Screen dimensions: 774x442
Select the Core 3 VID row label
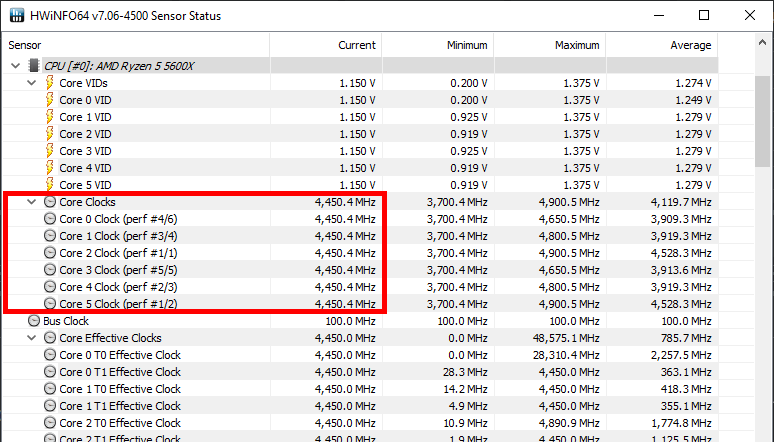tap(85, 151)
